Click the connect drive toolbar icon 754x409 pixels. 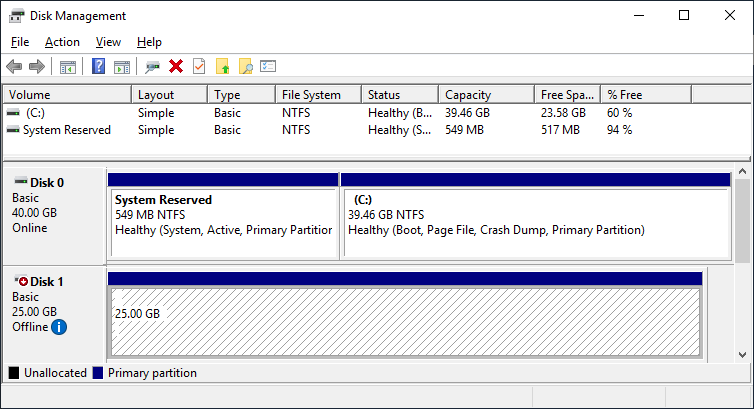(x=152, y=67)
